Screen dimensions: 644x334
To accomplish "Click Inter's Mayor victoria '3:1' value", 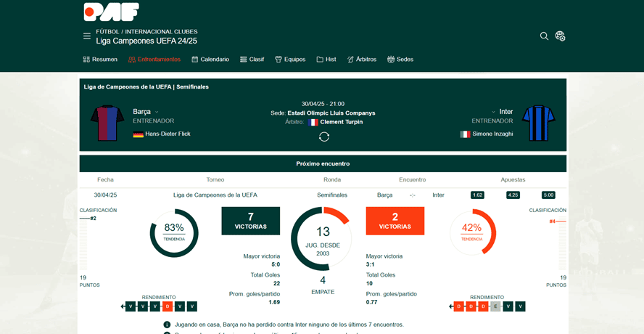I will pyautogui.click(x=371, y=264).
